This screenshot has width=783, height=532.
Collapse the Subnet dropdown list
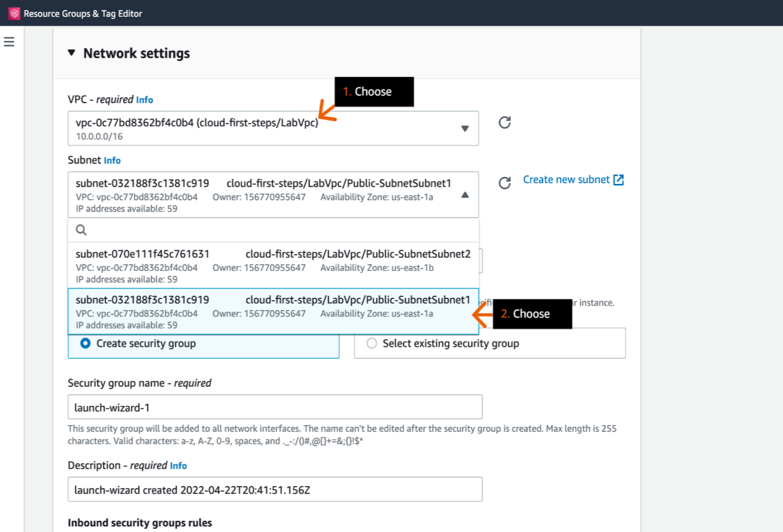(465, 194)
